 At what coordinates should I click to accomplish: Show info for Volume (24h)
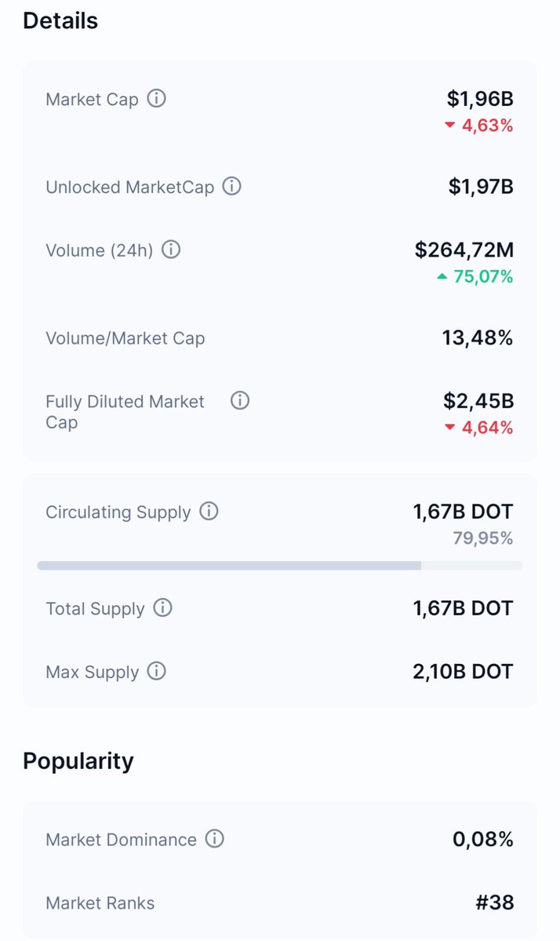(171, 250)
